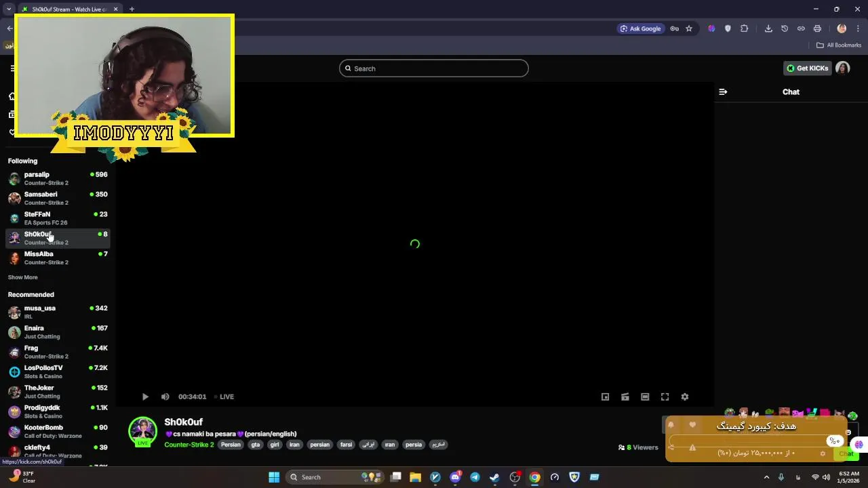Open Telegram from taskbar
The width and height of the screenshot is (868, 488).
tap(475, 477)
